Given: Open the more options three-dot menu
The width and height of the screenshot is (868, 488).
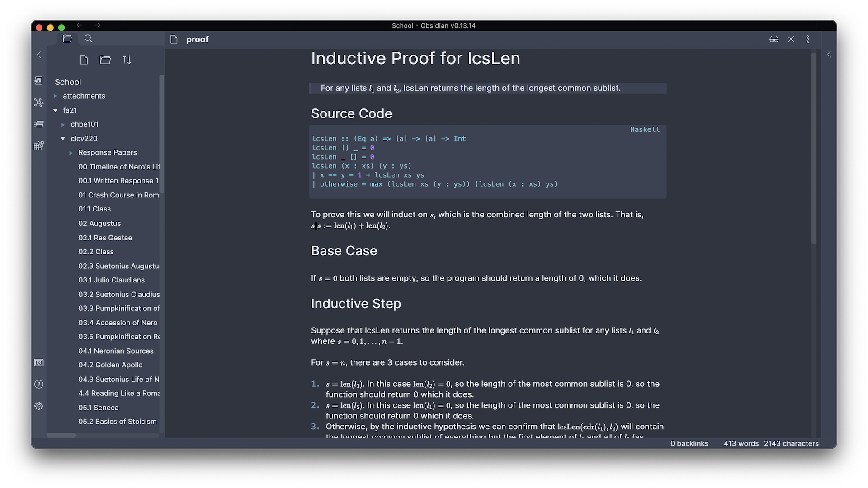Looking at the screenshot, I should (807, 39).
